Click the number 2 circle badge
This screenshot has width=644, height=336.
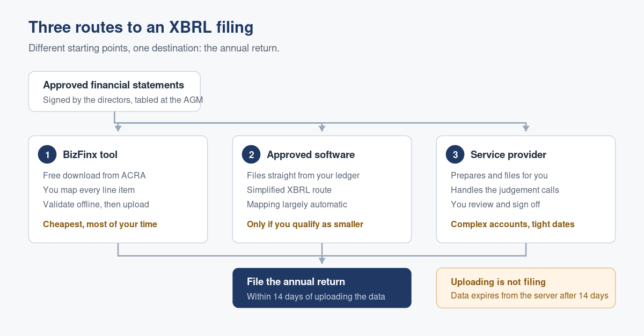251,155
